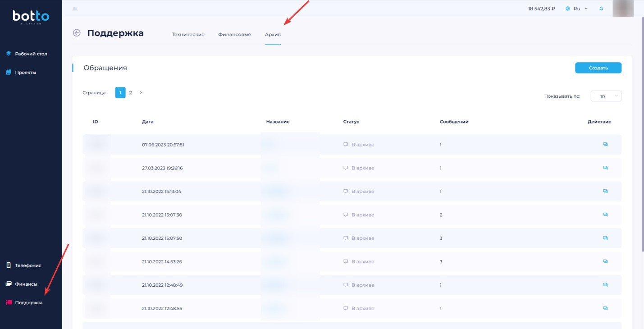Viewport: 644px width, 329px height.
Task: Open the Показывать по page size dropdown
Action: [606, 96]
